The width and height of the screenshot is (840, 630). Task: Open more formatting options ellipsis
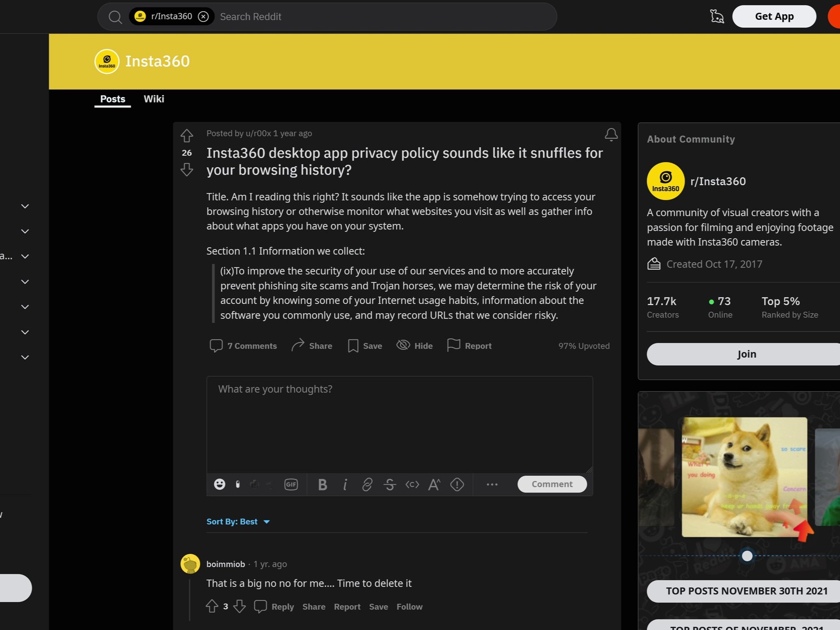492,484
